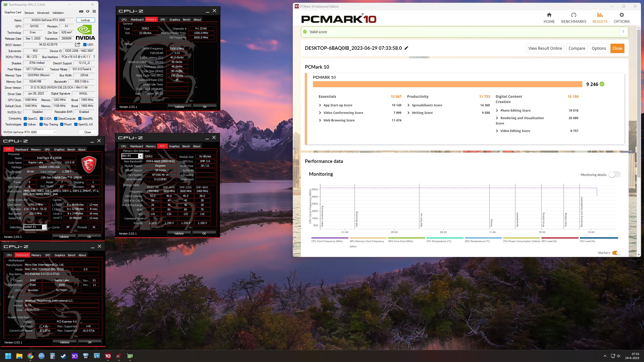This screenshot has height=362, width=644.
Task: Toggle the Ray Tracing checkbox
Action: [41, 124]
